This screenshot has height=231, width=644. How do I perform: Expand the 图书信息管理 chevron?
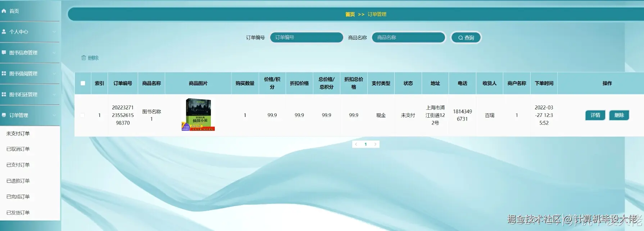click(x=54, y=53)
